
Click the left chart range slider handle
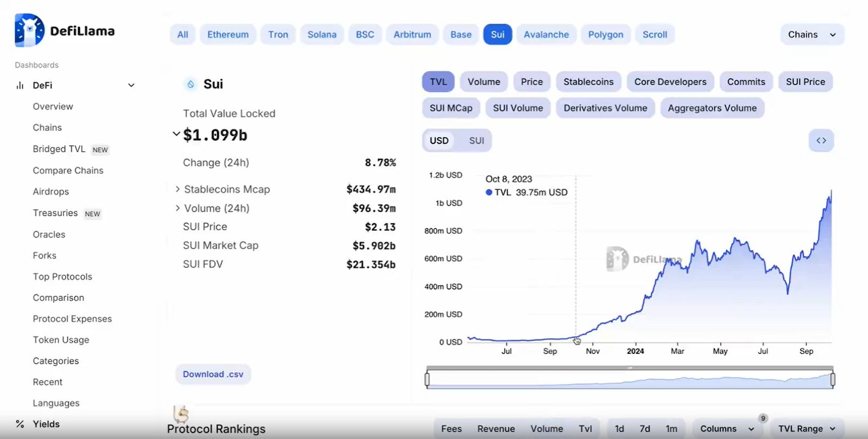click(x=427, y=380)
